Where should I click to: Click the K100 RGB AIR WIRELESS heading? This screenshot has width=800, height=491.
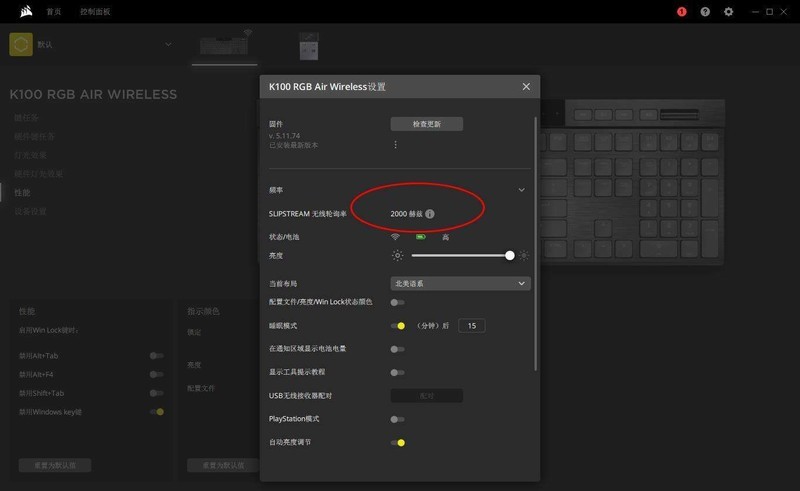(93, 94)
